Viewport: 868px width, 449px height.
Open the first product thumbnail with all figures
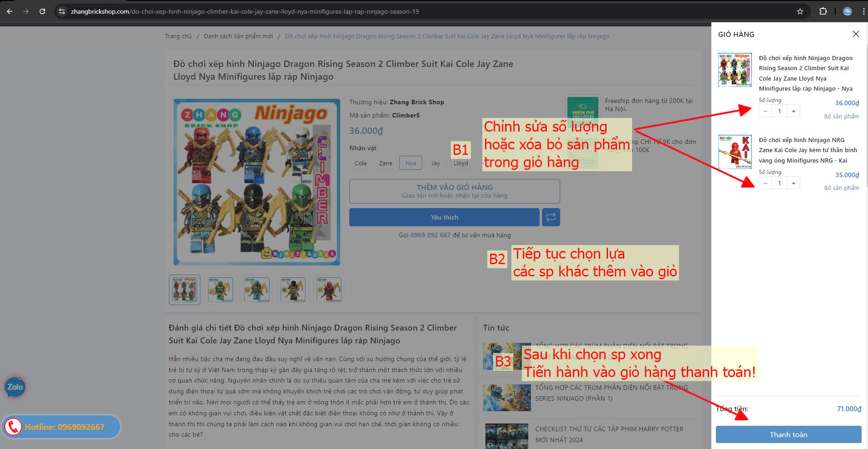pos(184,290)
